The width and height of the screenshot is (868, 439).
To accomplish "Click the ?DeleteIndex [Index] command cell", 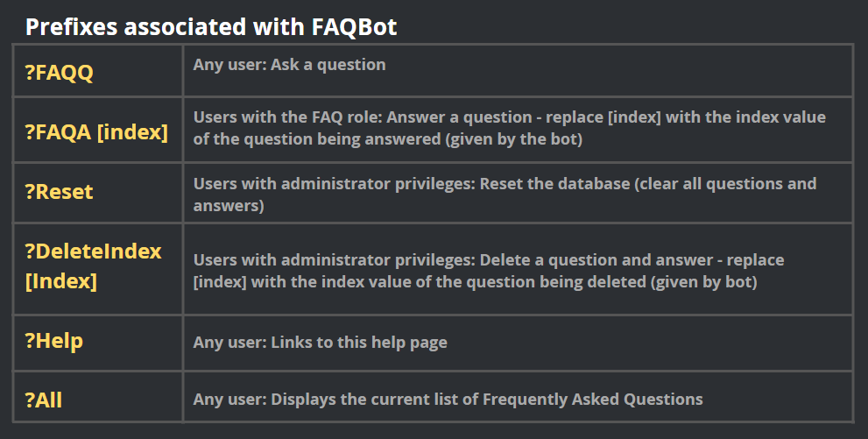I will (93, 266).
